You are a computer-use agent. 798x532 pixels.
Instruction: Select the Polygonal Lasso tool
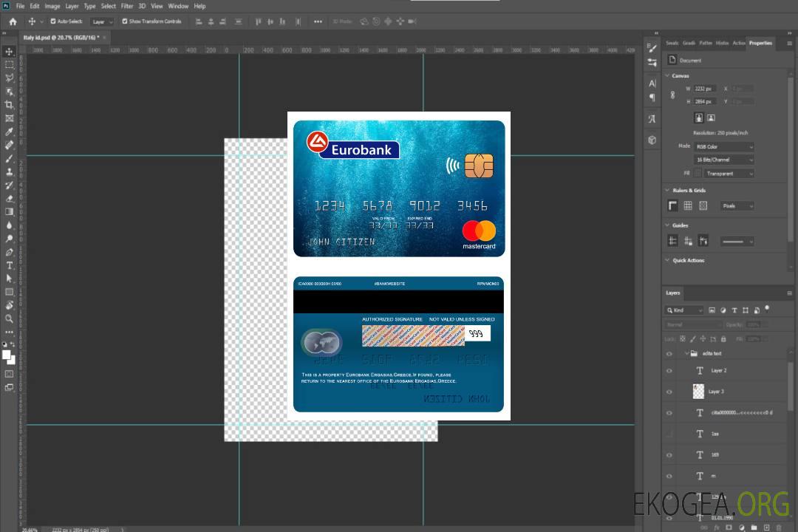9,78
